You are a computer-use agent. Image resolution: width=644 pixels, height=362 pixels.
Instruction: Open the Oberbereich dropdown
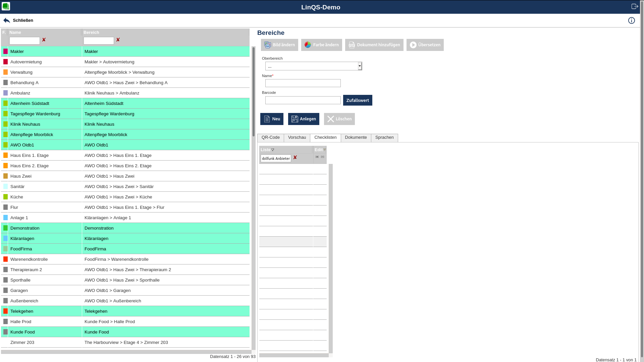360,66
